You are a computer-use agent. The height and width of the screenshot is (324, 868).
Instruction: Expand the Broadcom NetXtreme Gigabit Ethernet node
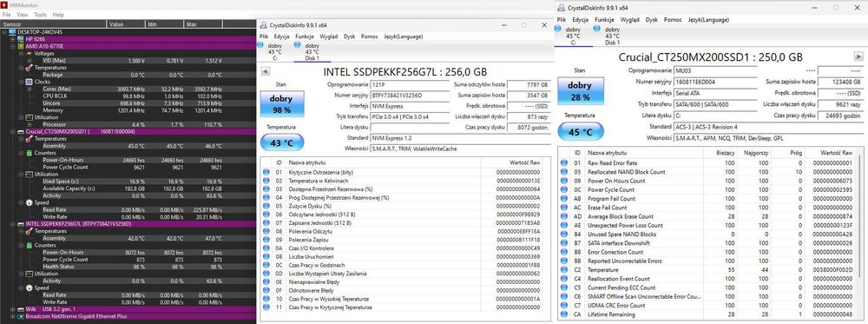[x=13, y=316]
